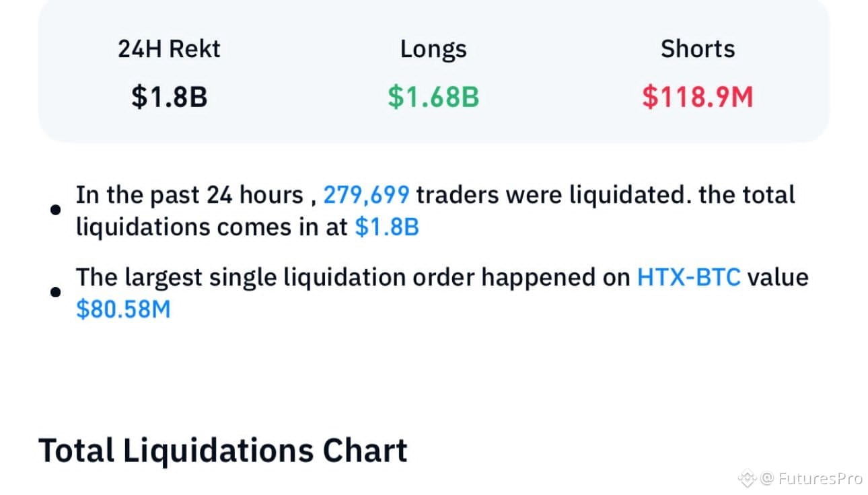This screenshot has width=868, height=495.
Task: Click the $80.58M value link
Action: pyautogui.click(x=123, y=309)
